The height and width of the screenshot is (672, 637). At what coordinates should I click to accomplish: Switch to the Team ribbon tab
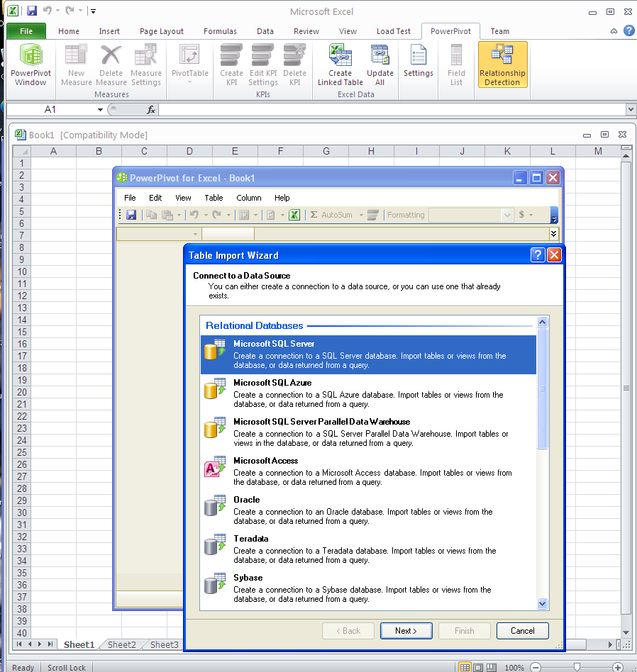pyautogui.click(x=499, y=31)
